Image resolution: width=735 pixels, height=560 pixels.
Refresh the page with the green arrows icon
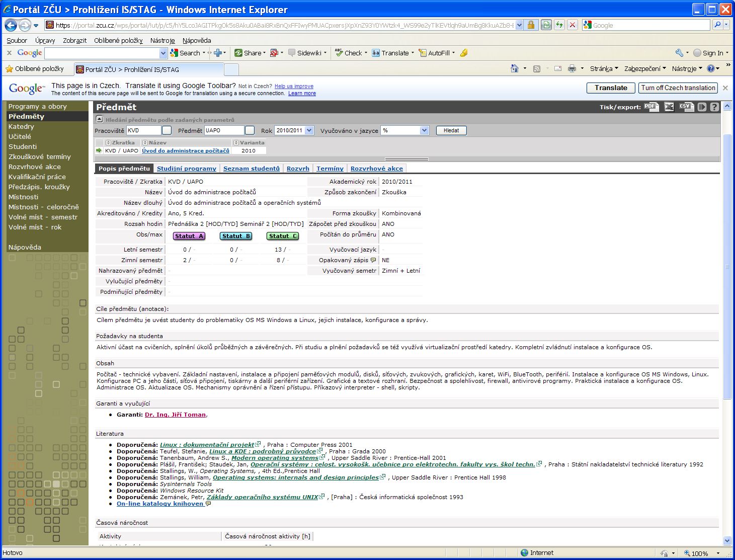click(559, 25)
